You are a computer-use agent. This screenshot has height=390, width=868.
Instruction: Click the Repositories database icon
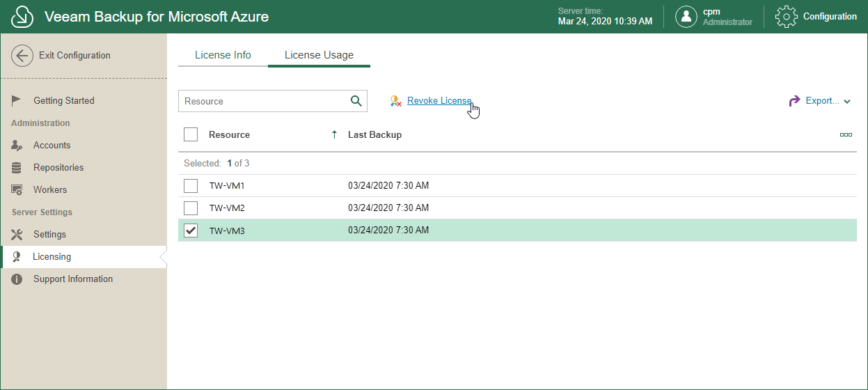(x=17, y=167)
